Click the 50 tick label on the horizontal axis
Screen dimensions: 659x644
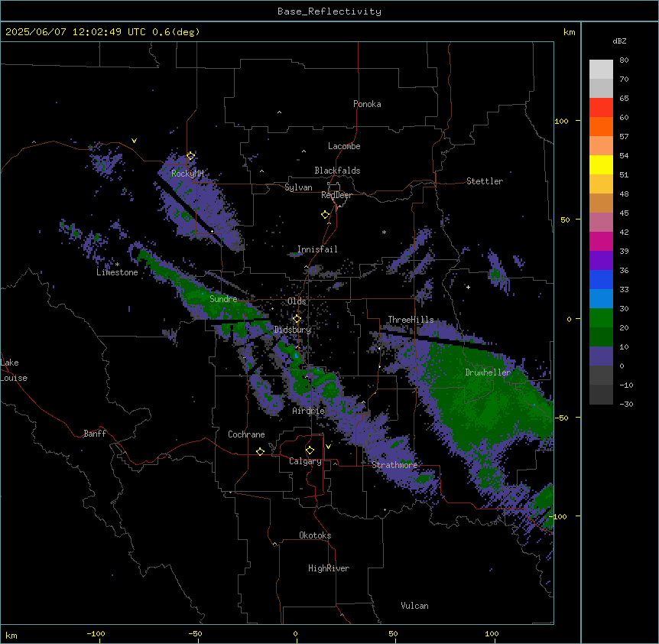(x=393, y=633)
